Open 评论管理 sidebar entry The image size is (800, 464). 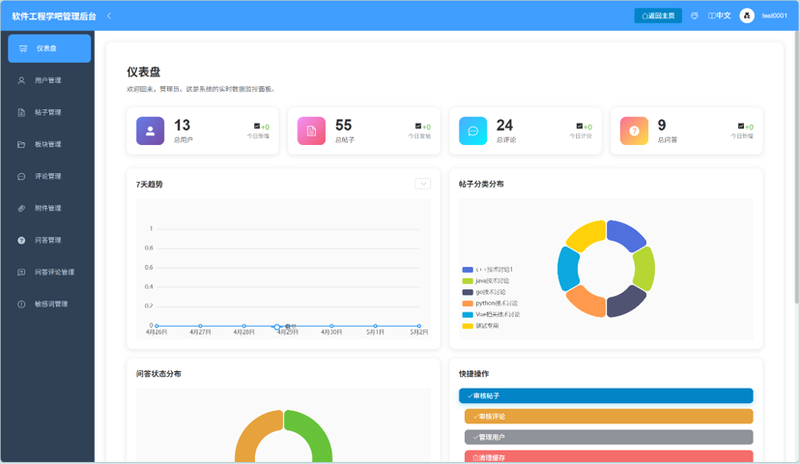49,176
